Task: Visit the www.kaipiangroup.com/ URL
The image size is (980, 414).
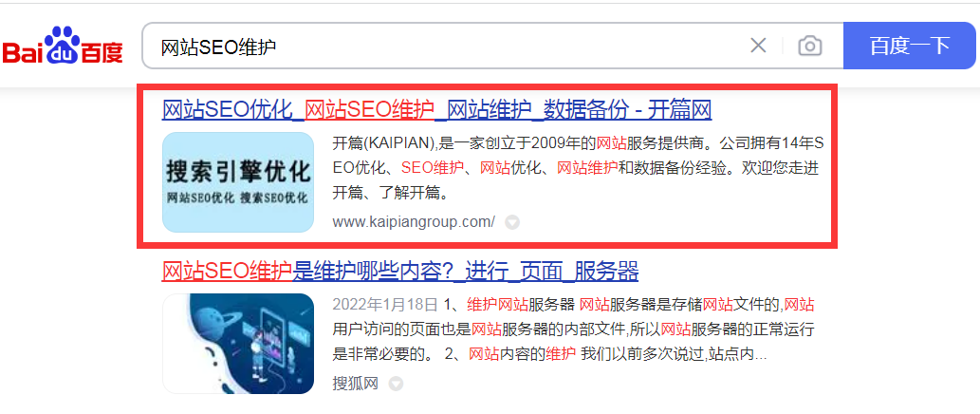Action: pos(414,221)
